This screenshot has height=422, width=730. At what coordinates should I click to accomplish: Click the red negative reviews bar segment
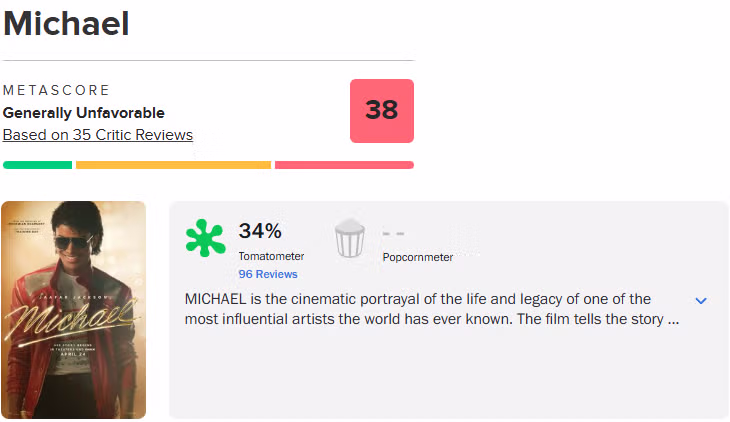[x=344, y=165]
